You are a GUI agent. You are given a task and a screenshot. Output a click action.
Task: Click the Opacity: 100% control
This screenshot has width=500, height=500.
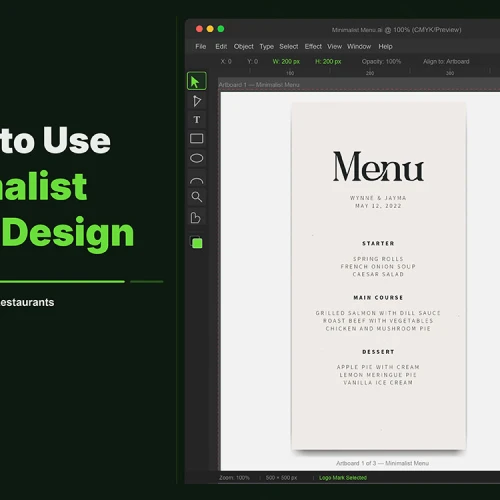pos(381,62)
